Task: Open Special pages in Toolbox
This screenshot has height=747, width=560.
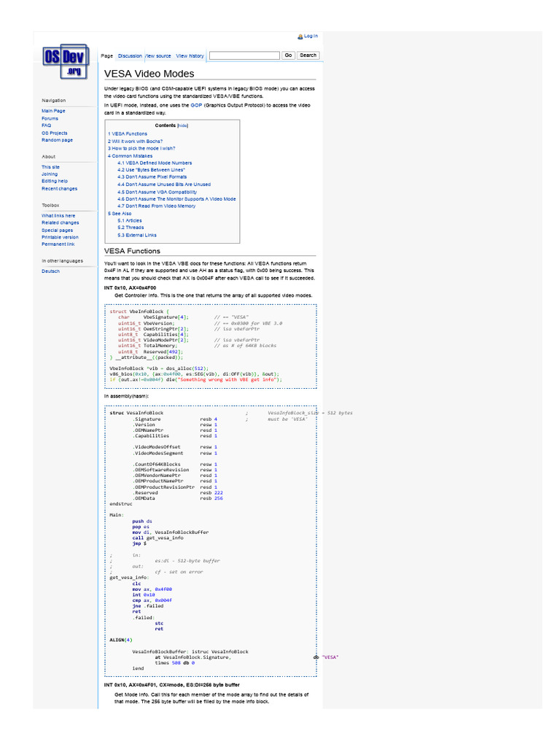Action: click(57, 231)
